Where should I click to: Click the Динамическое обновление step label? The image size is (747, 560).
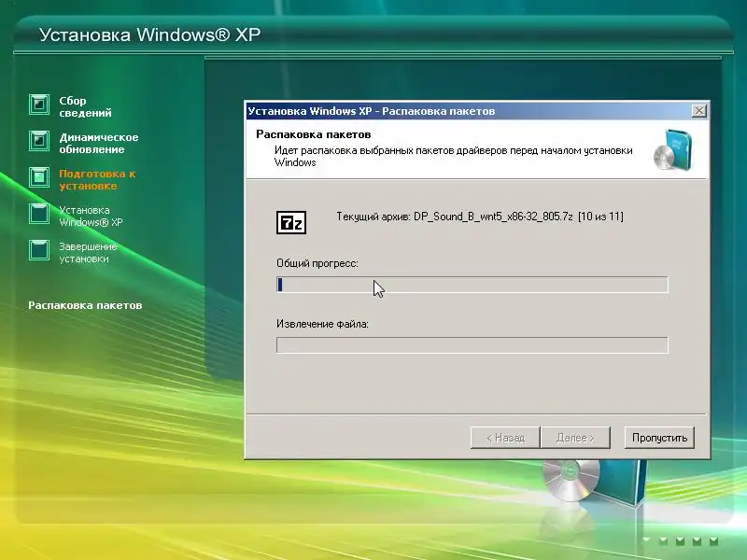pos(99,144)
